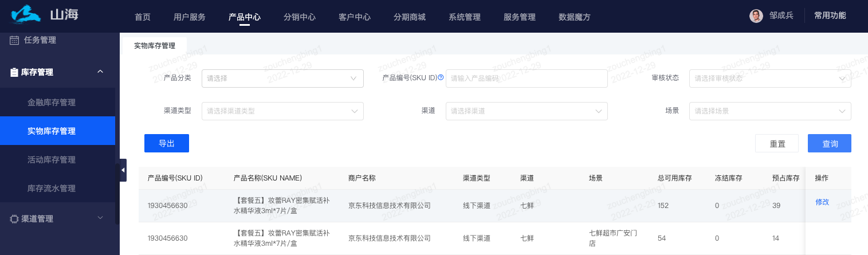The image size is (868, 255).
Task: Click the reserved stock value 14
Action: pos(776,238)
